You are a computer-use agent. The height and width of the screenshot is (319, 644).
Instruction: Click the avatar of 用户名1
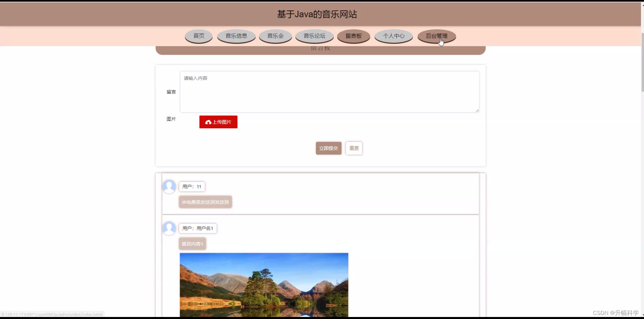(169, 228)
